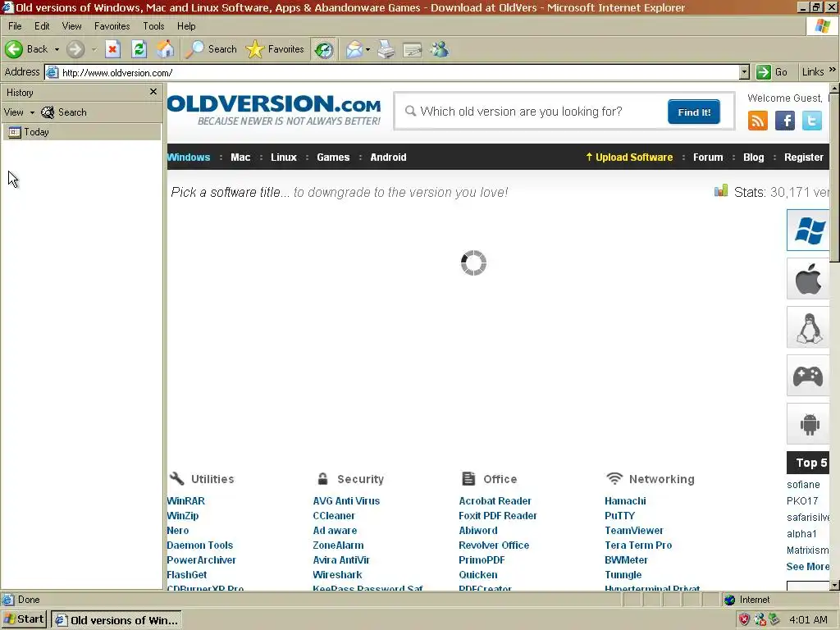Open the Messenger people icon
The width and height of the screenshot is (840, 630).
click(x=440, y=50)
